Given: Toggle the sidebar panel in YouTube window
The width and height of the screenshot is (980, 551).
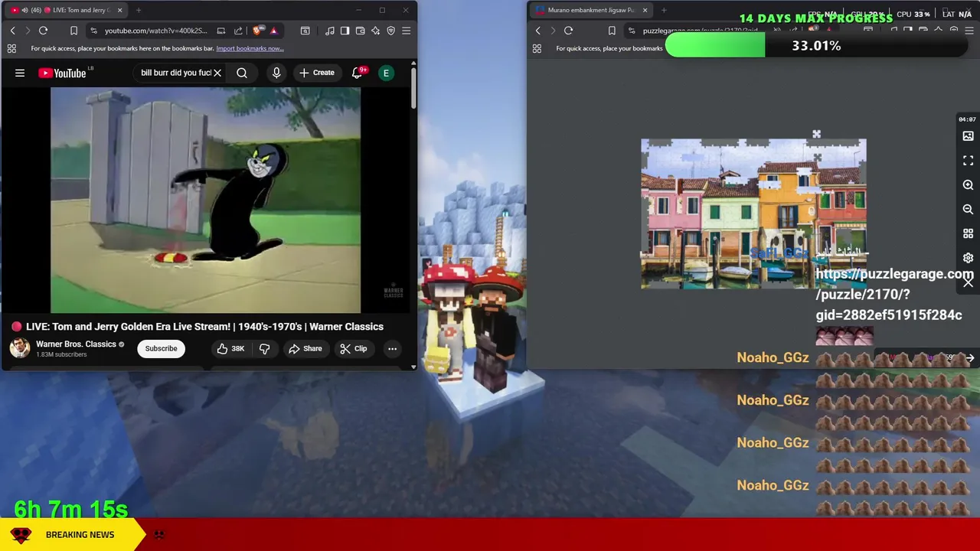Looking at the screenshot, I should 345,31.
